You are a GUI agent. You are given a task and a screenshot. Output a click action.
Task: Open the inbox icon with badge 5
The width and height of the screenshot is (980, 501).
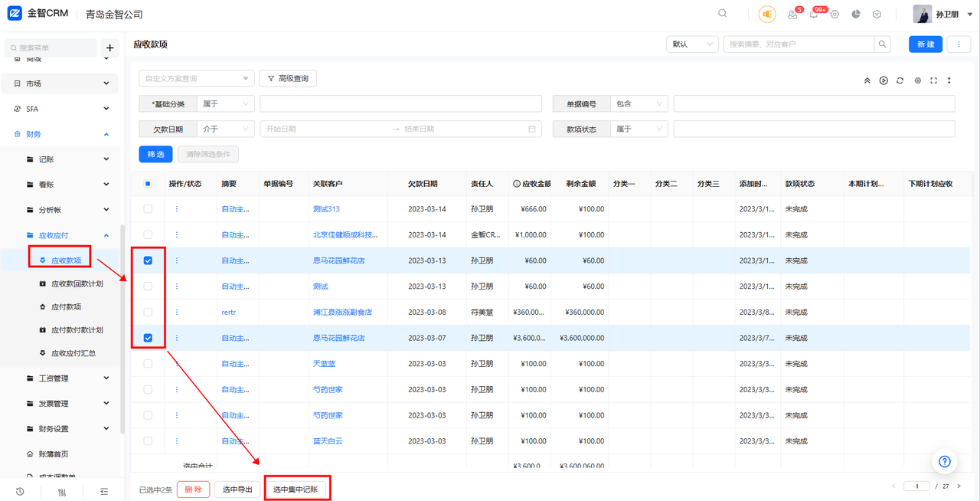[x=792, y=15]
